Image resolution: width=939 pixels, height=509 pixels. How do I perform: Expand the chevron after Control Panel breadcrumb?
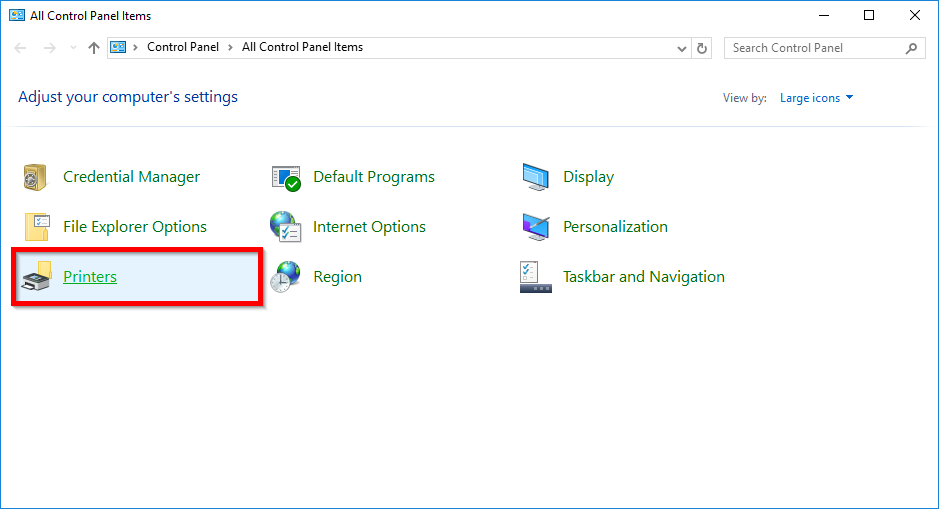[x=230, y=47]
